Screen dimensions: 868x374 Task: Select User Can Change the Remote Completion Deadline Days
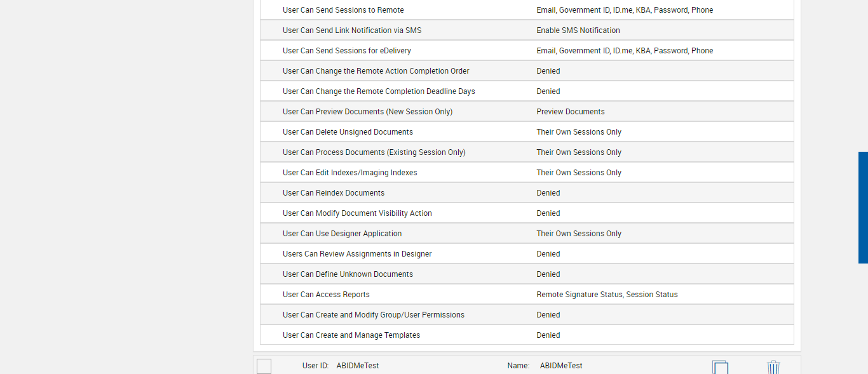point(379,91)
